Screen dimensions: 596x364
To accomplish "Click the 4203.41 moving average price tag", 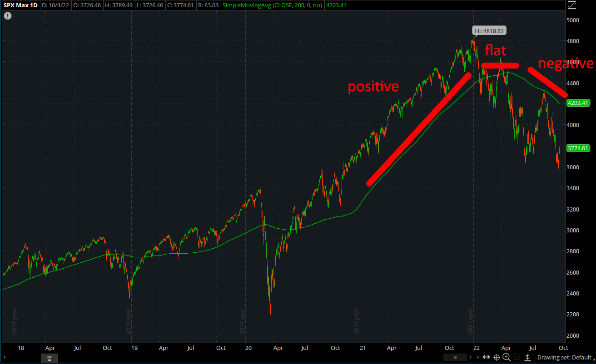I will [578, 103].
